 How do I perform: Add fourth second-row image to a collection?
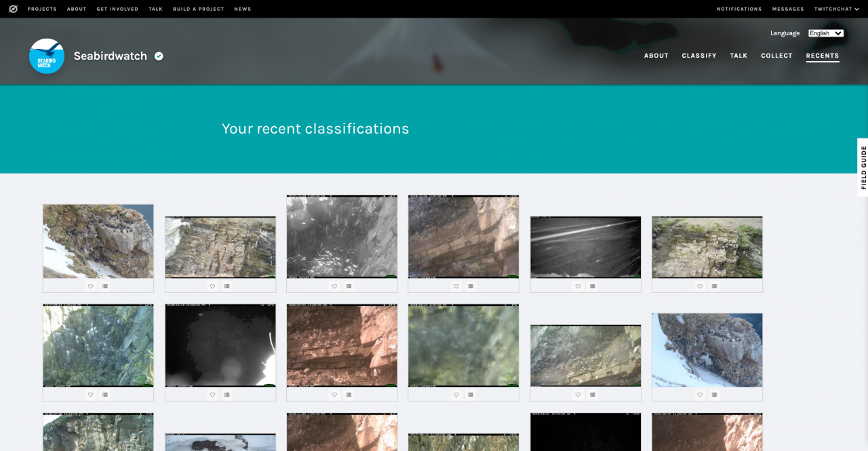[x=471, y=395]
